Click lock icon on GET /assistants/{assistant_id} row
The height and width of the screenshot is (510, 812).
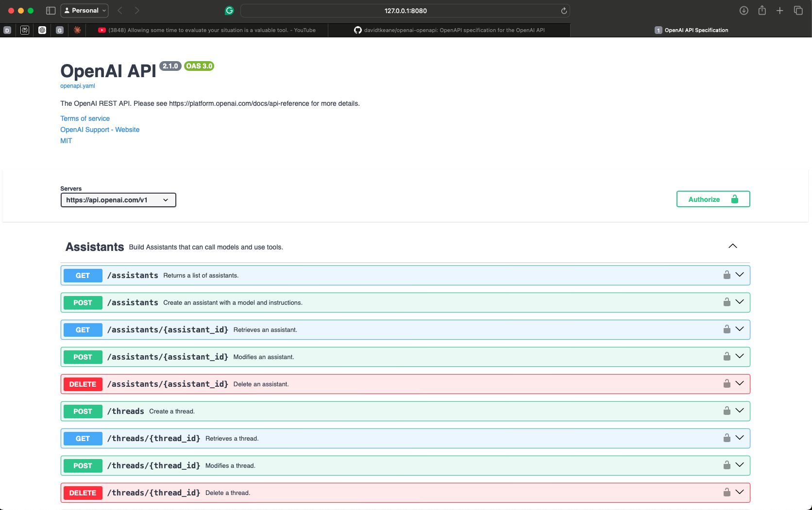click(x=727, y=329)
